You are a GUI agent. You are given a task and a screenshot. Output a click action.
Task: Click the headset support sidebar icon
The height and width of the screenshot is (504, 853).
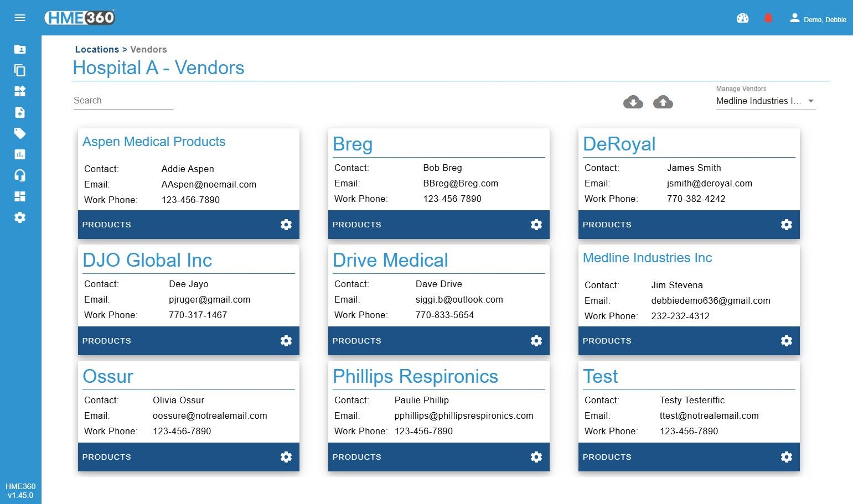point(20,175)
